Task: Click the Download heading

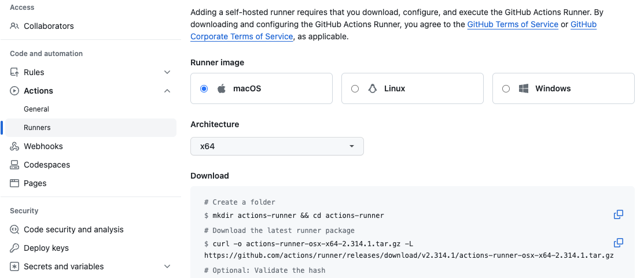Action: [x=209, y=176]
